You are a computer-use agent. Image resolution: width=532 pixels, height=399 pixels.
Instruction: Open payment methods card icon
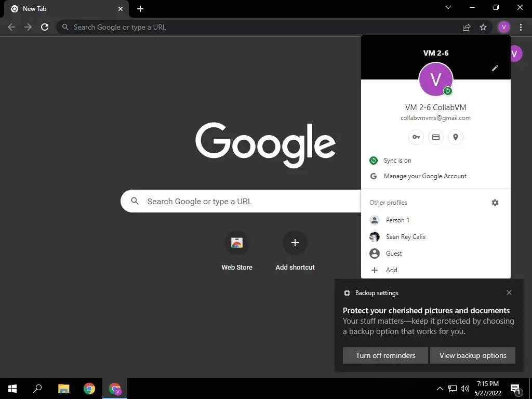click(436, 137)
